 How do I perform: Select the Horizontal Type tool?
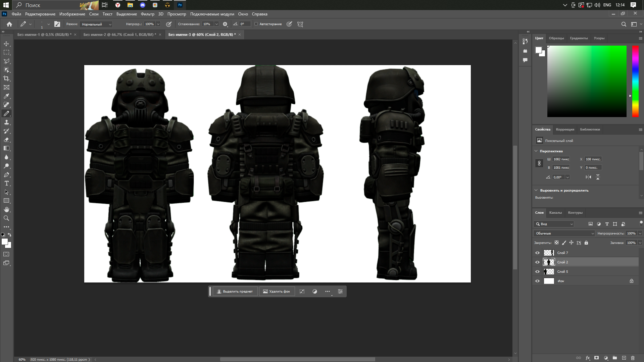6,184
